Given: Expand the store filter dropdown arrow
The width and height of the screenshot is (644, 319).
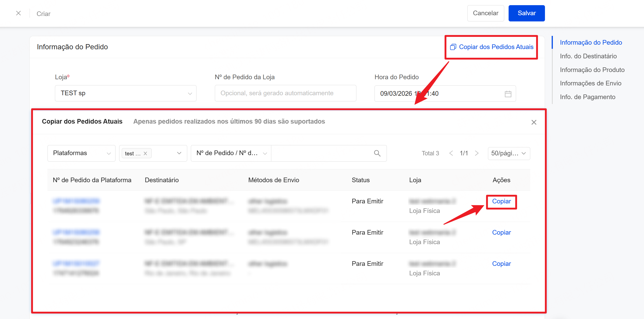Looking at the screenshot, I should 179,153.
